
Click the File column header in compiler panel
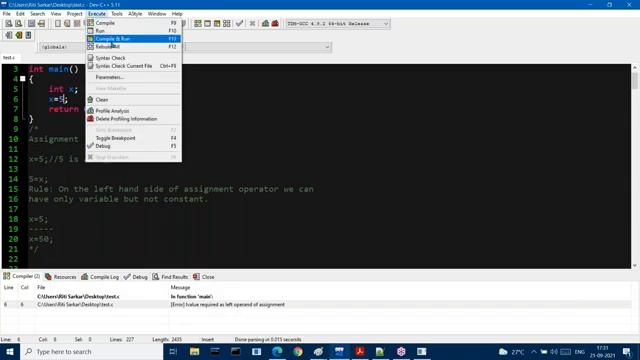pyautogui.click(x=41, y=287)
